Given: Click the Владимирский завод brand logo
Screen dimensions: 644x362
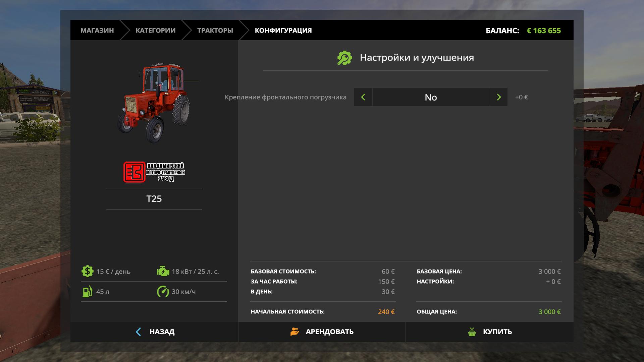Looking at the screenshot, I should pyautogui.click(x=154, y=172).
